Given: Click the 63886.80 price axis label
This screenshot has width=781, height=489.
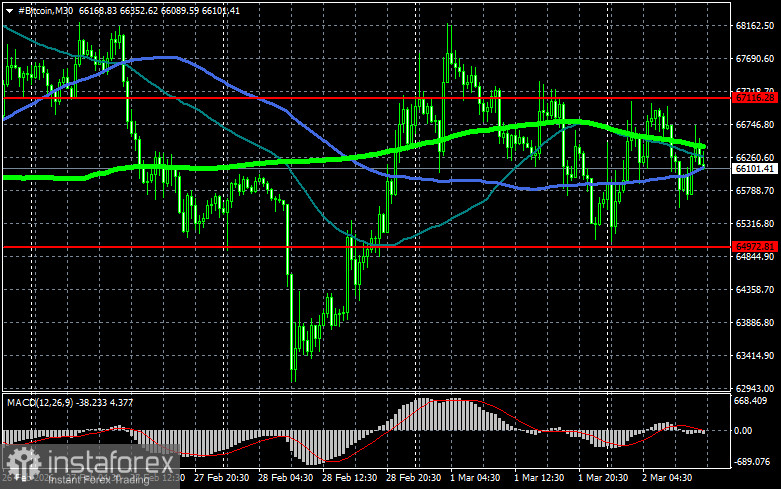Looking at the screenshot, I should tap(755, 323).
